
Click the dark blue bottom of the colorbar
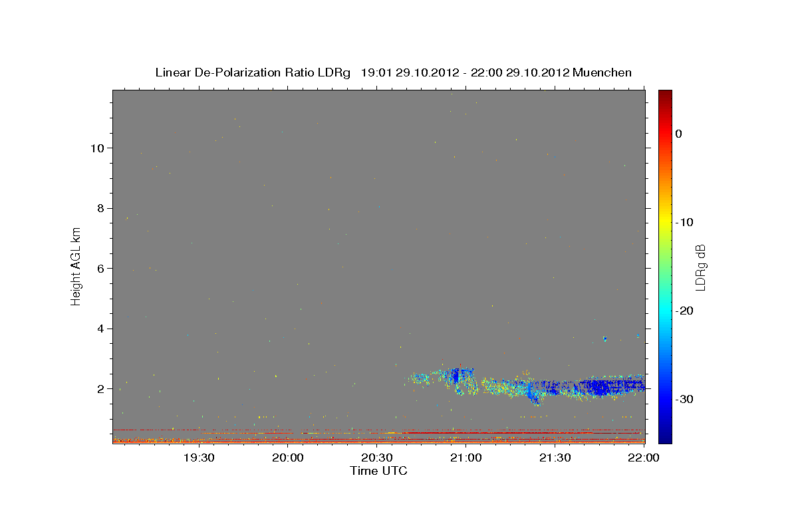pyautogui.click(x=665, y=437)
